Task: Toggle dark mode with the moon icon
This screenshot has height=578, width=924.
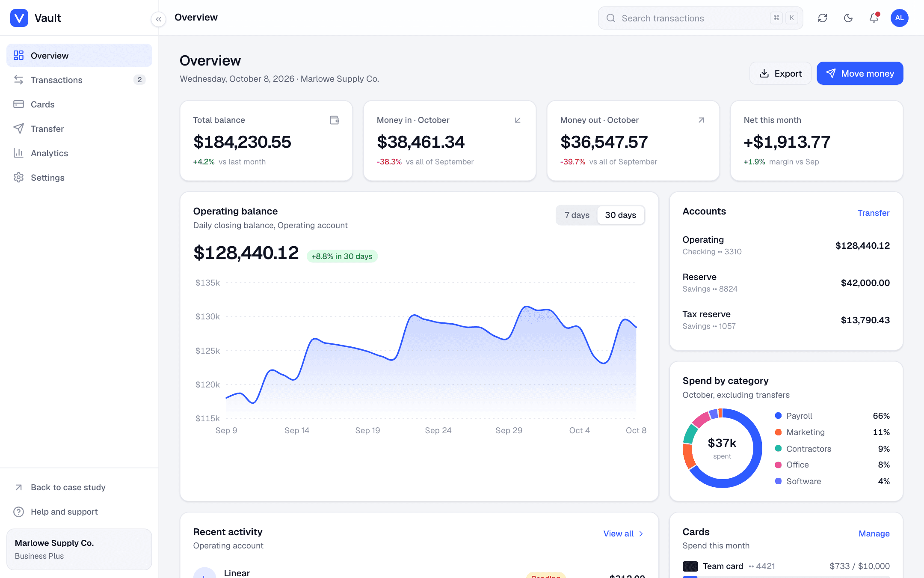Action: point(848,18)
